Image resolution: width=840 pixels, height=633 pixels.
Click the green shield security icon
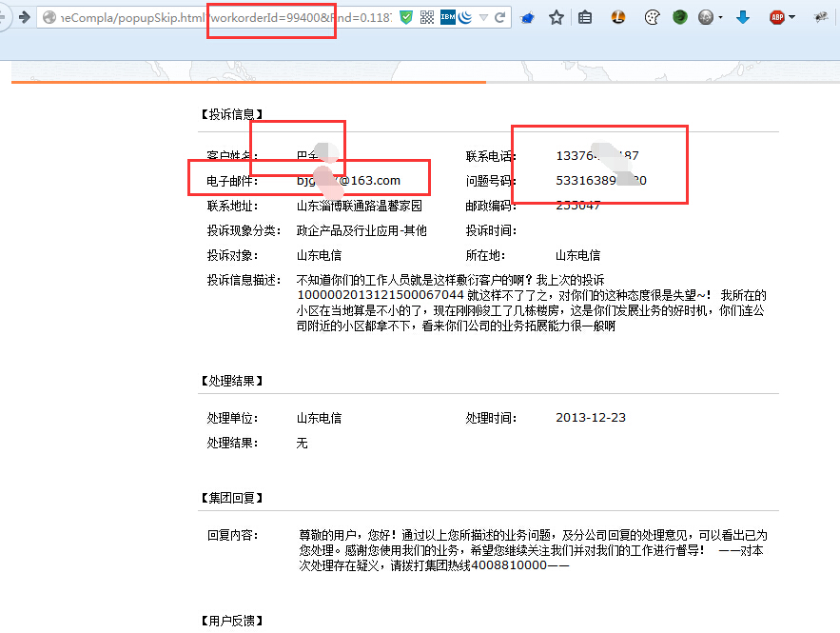(406, 18)
